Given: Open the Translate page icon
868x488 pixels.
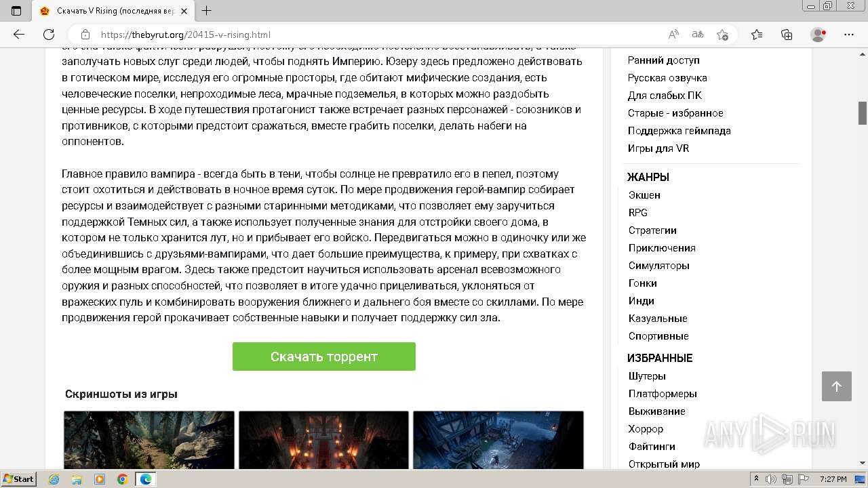Looking at the screenshot, I should point(698,35).
